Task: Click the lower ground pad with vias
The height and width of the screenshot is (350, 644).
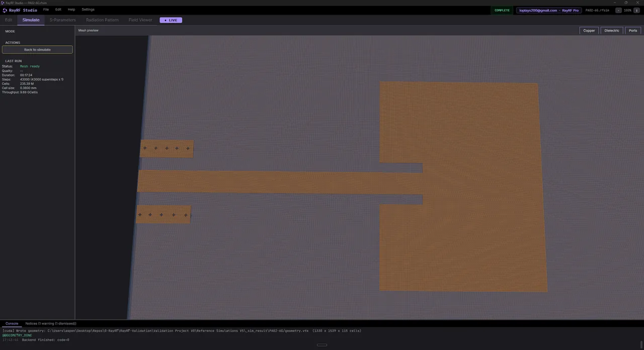Action: [164, 214]
